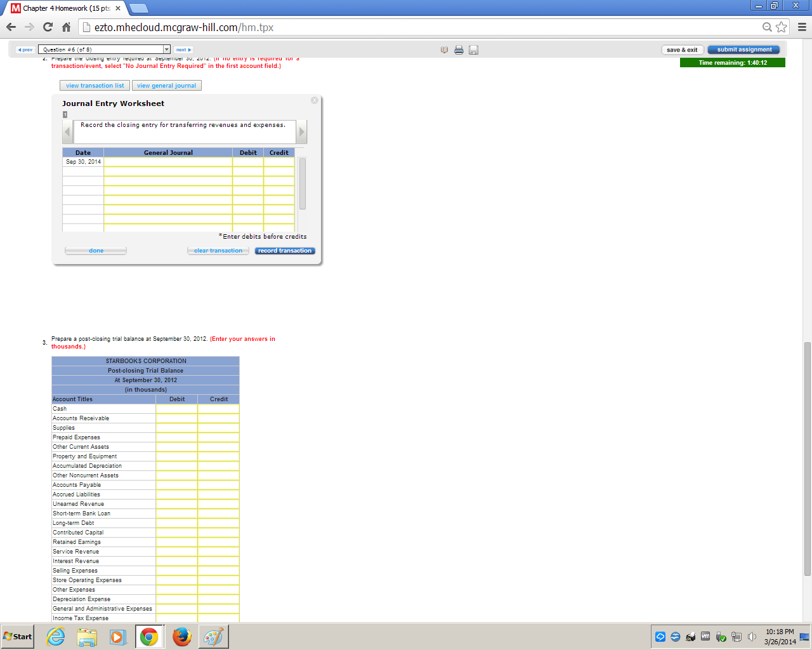Reload the page in Chrome
This screenshot has height=650, width=812.
click(x=48, y=27)
